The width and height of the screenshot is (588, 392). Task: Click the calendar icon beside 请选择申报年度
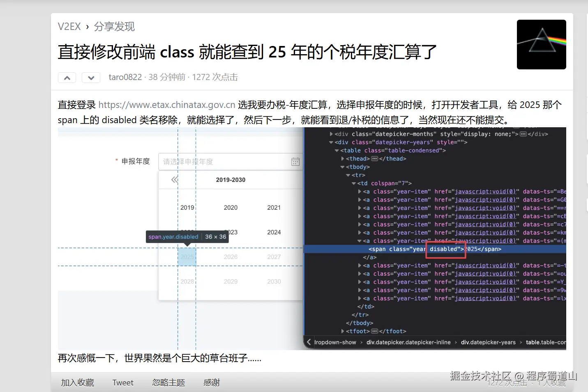click(295, 161)
